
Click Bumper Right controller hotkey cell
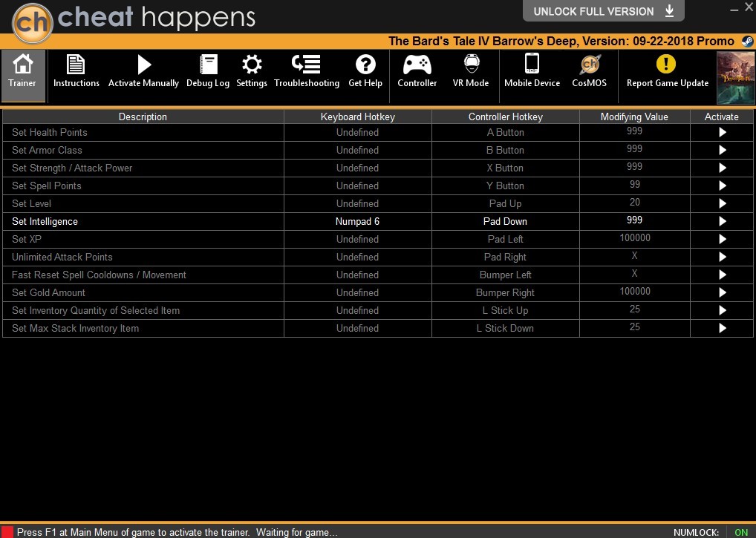(505, 293)
